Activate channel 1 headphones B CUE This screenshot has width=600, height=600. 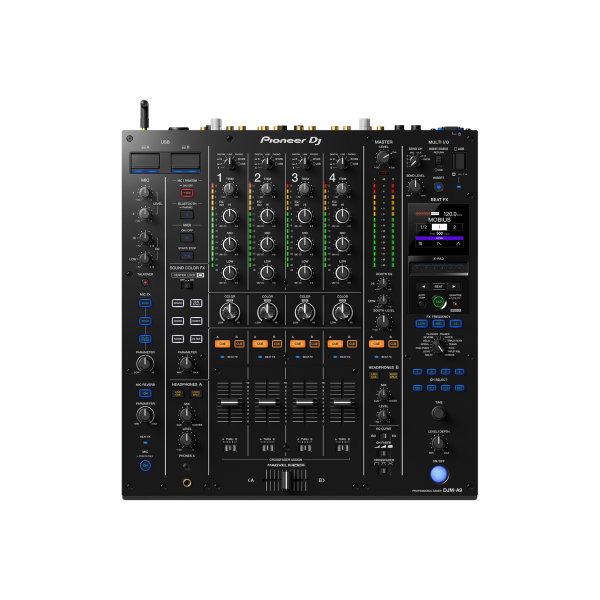point(239,344)
